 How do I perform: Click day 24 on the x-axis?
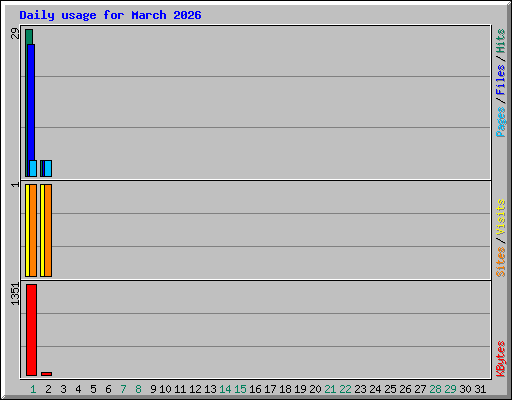375,389
